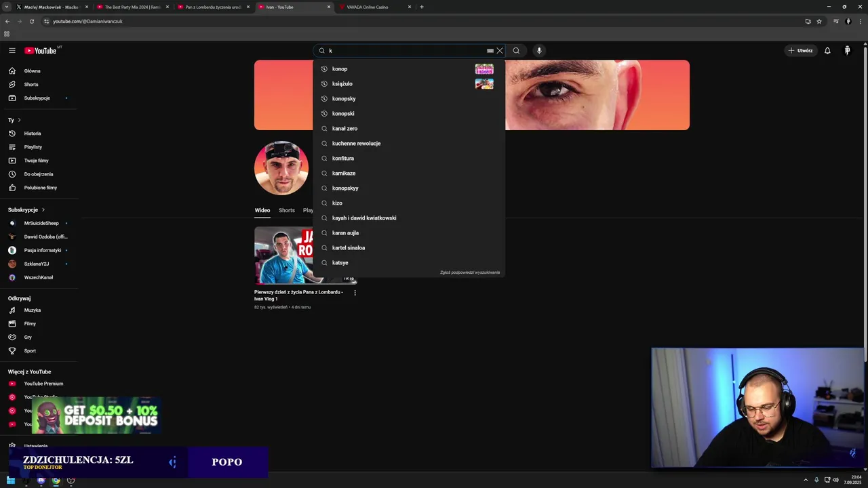The height and width of the screenshot is (488, 868).
Task: Go to the YouTube logo home
Action: 41,51
